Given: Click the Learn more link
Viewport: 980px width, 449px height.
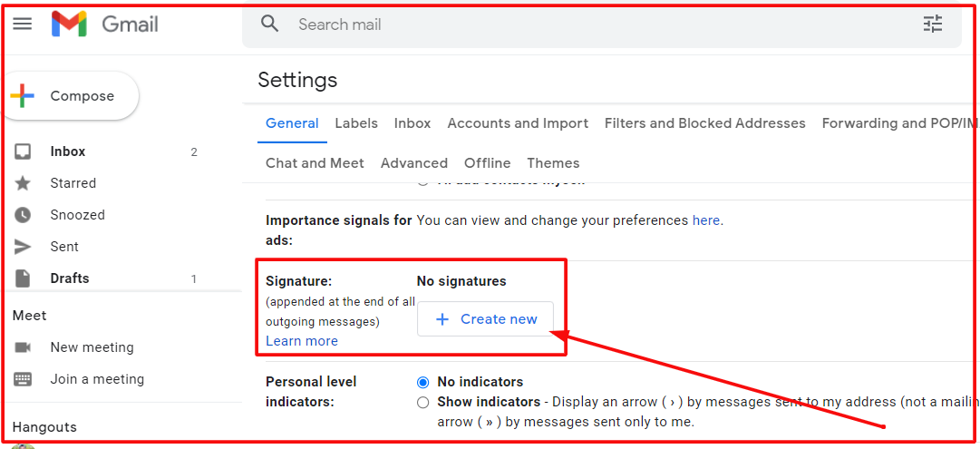Looking at the screenshot, I should 302,341.
